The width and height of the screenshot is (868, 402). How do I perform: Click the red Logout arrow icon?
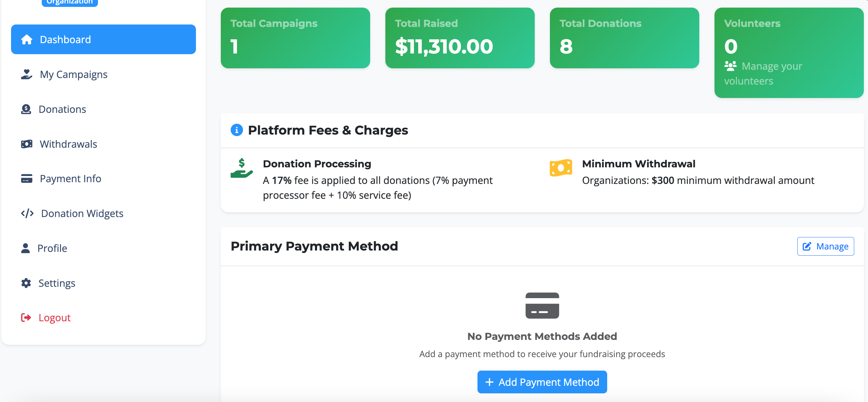26,317
